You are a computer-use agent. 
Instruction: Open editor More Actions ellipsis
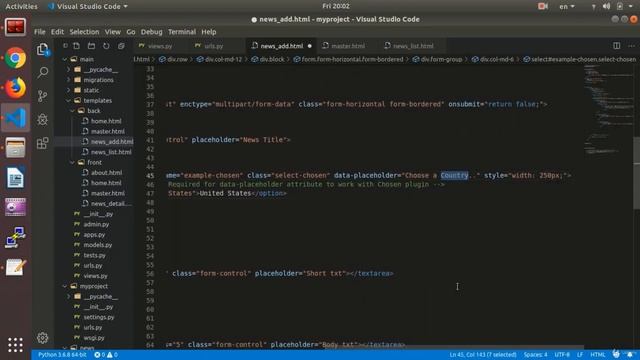[631, 46]
